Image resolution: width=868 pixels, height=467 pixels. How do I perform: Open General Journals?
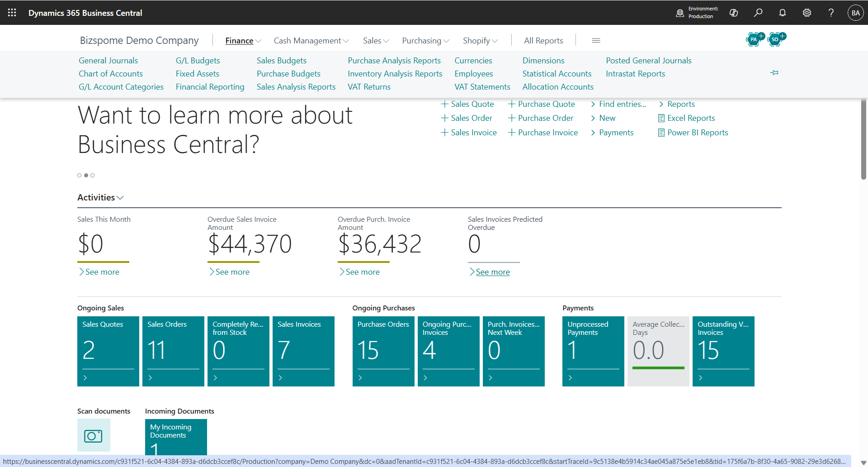point(108,61)
